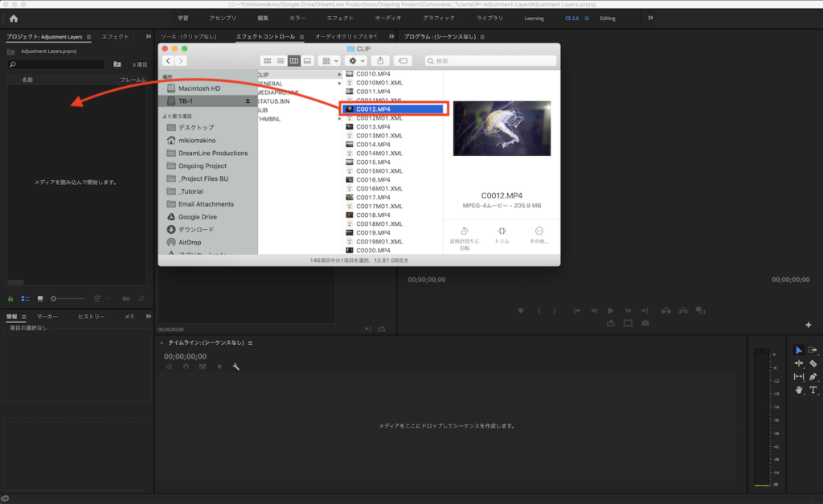Toggle snapping with the magnet icon in the timeline
The image size is (823, 504).
pos(186,367)
